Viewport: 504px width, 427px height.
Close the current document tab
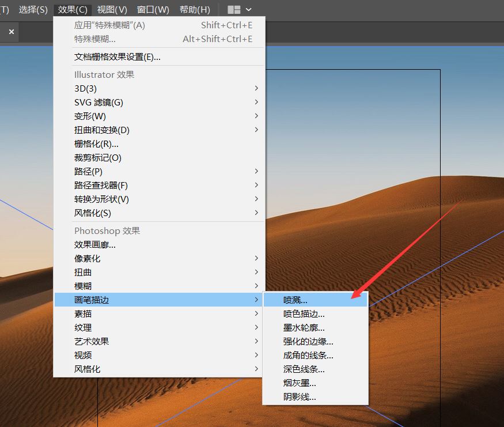pos(10,32)
